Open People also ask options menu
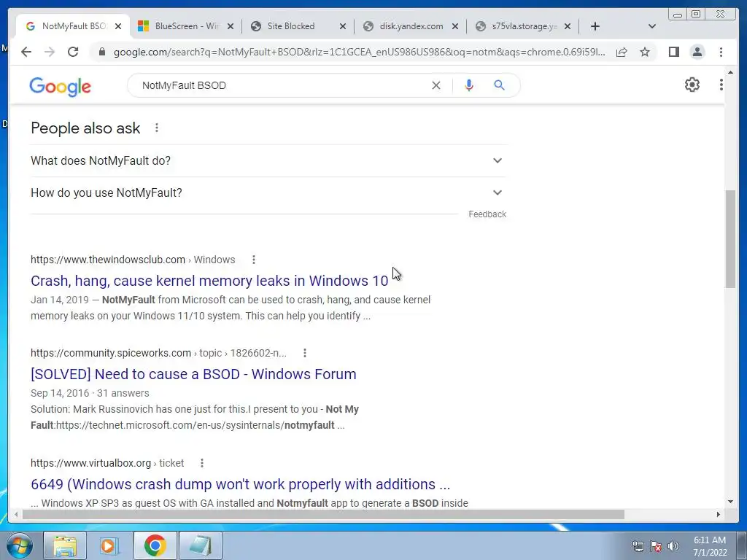This screenshot has height=560, width=747. click(156, 128)
